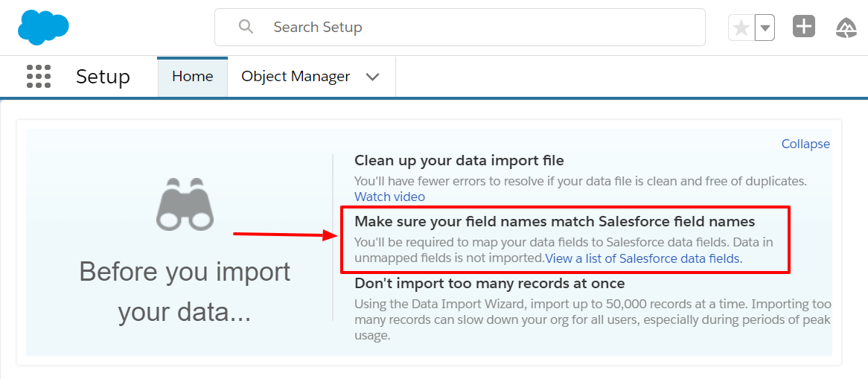The width and height of the screenshot is (868, 379).
Task: Open the global actions plus icon
Action: click(804, 27)
